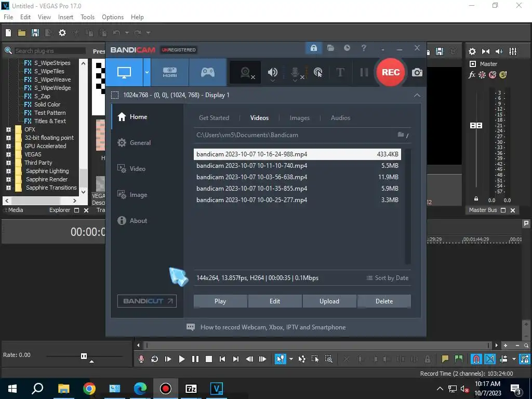Screen dimensions: 532x399
Task: Click Edit button in Bandicam
Action: pos(275,301)
